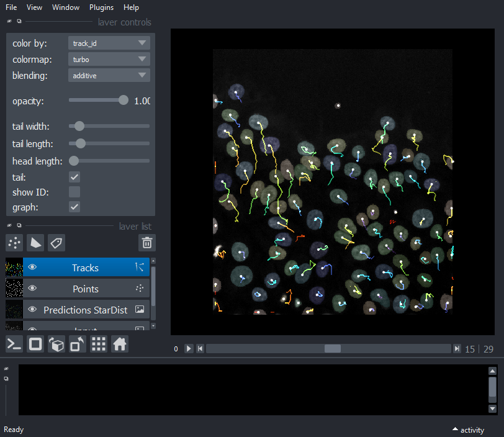
Task: Click the points type icon on Points row
Action: click(140, 288)
